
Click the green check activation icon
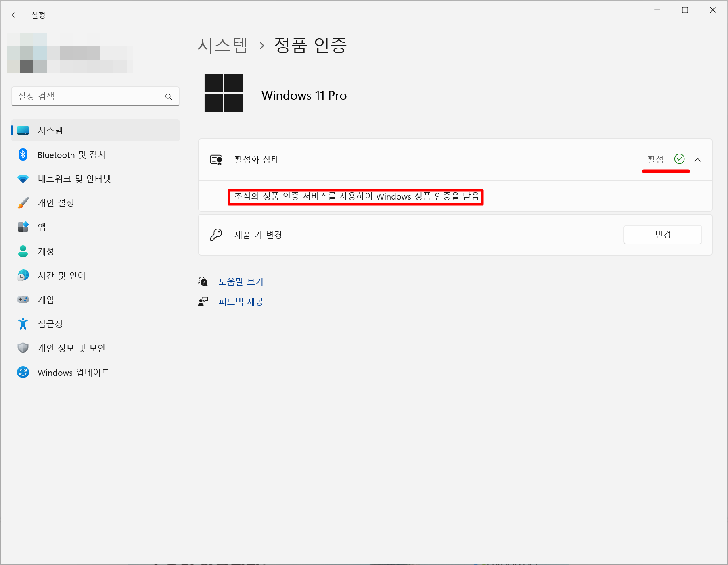point(680,159)
